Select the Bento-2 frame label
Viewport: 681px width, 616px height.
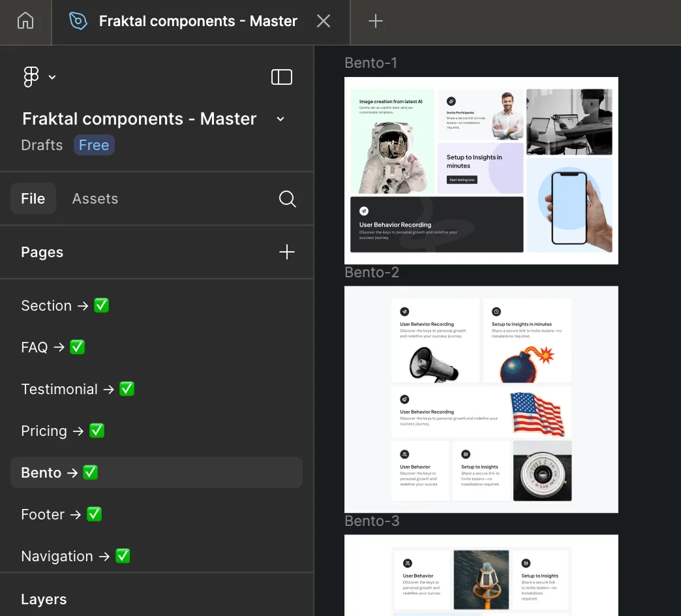click(372, 272)
